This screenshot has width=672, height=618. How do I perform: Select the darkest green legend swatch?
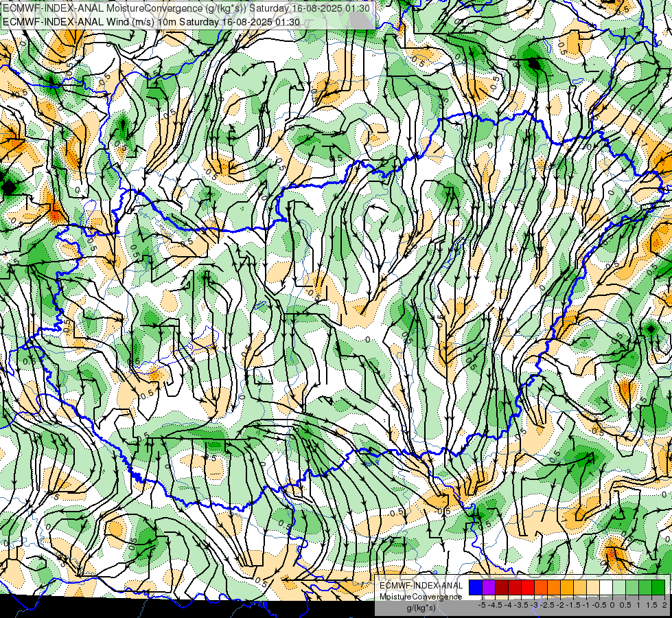(658, 588)
